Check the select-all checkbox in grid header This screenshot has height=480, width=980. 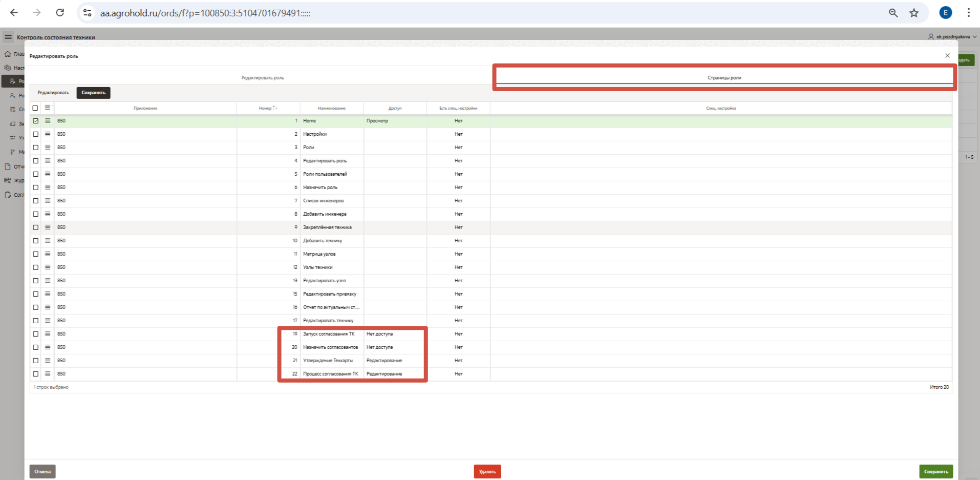(x=35, y=108)
